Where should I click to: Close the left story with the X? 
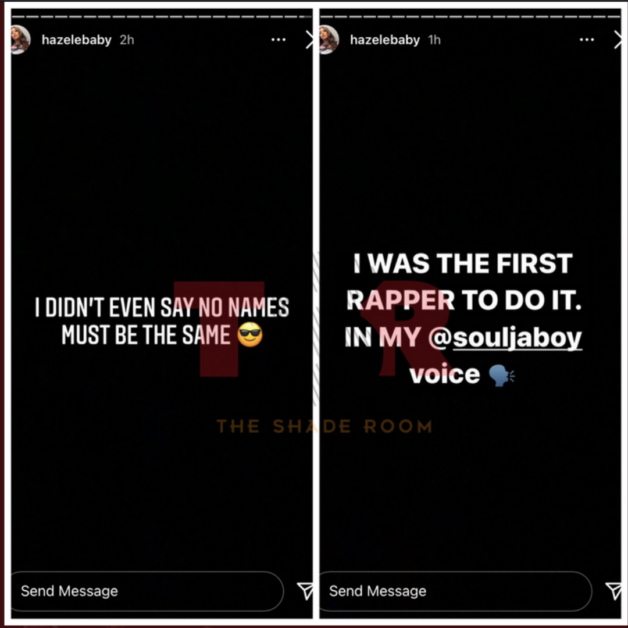[309, 40]
